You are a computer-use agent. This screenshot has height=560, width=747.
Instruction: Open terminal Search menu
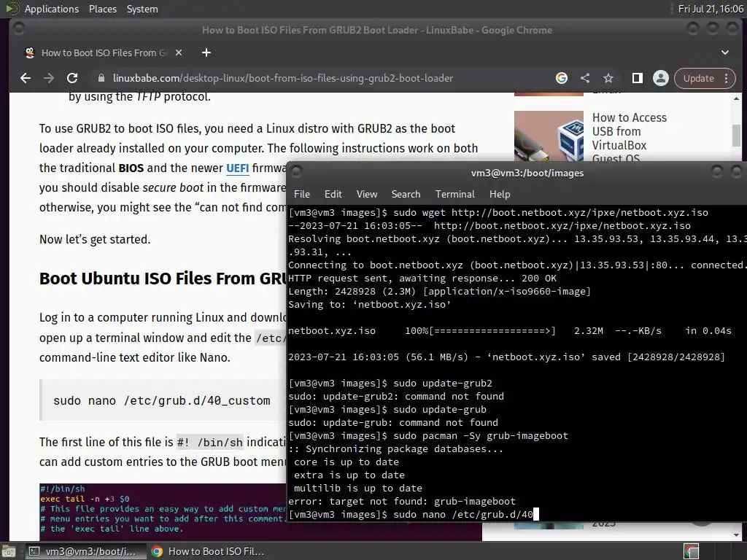(406, 194)
